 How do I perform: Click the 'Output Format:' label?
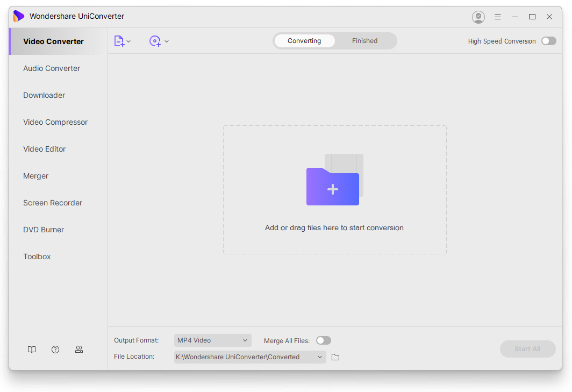(137, 340)
